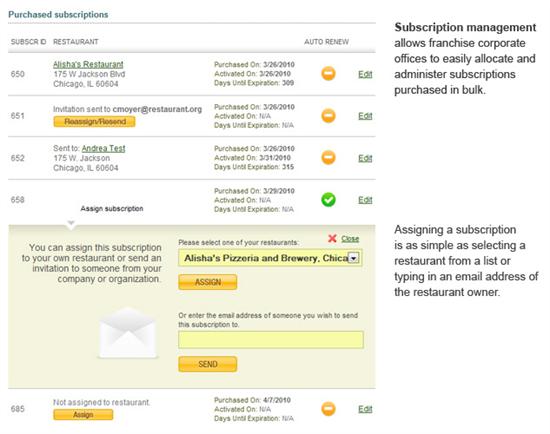Click the Assign subscription pointer arrow
Image resolution: width=550 pixels, height=434 pixels.
point(71,224)
